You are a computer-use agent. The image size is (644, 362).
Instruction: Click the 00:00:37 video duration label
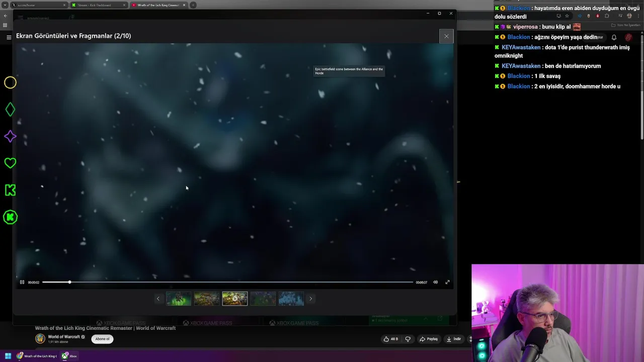click(x=422, y=283)
